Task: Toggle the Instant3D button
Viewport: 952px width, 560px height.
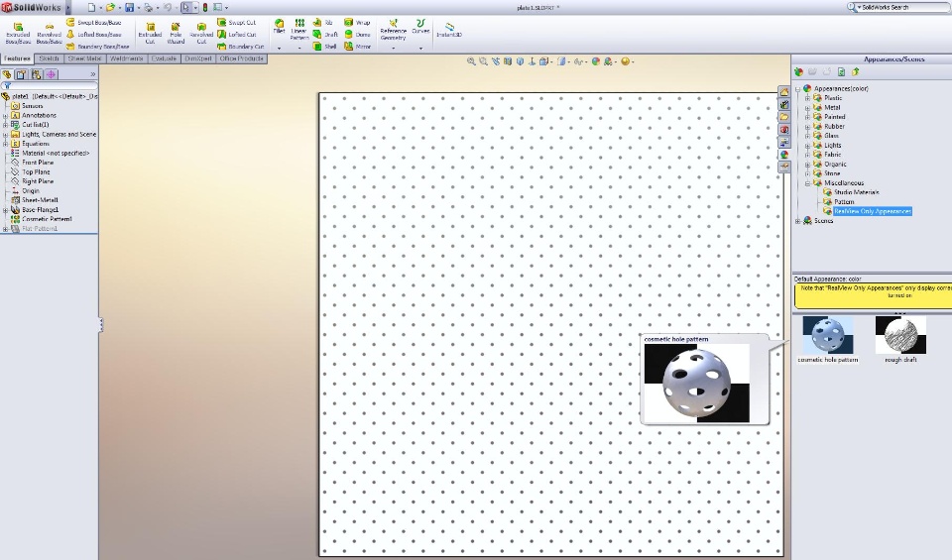Action: point(449,31)
